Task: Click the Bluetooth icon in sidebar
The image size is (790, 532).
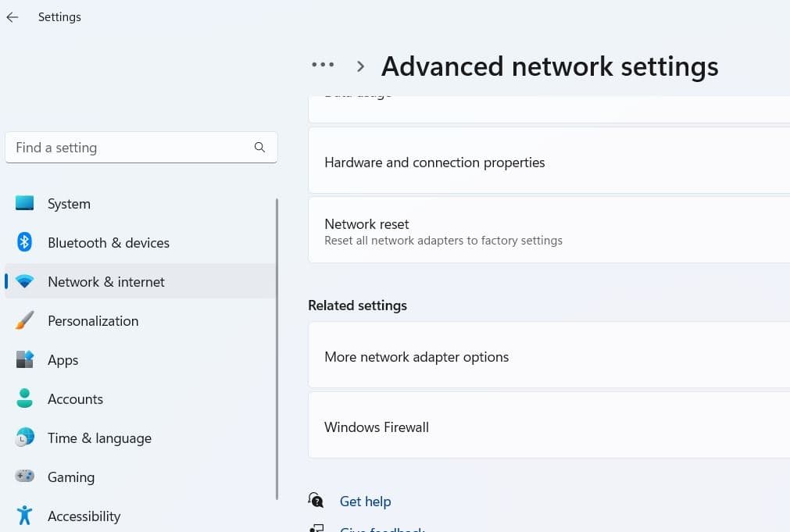Action: point(25,242)
